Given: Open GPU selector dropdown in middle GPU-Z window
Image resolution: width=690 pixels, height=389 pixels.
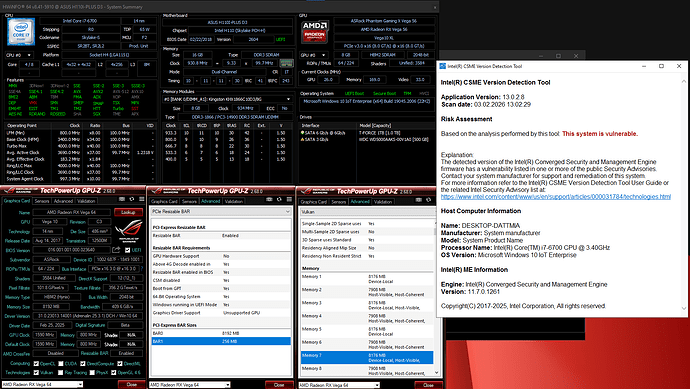Looking at the screenshot, I should click(189, 385).
